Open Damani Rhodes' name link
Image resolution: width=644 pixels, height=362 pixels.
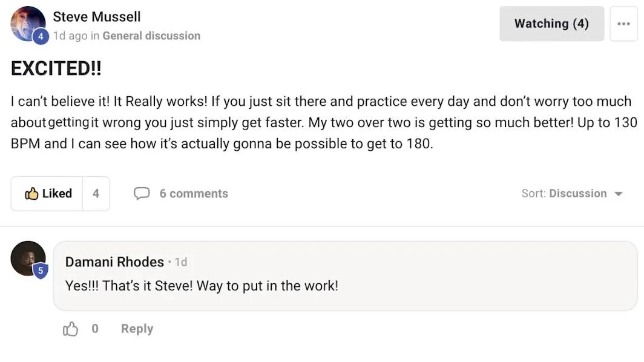[114, 262]
